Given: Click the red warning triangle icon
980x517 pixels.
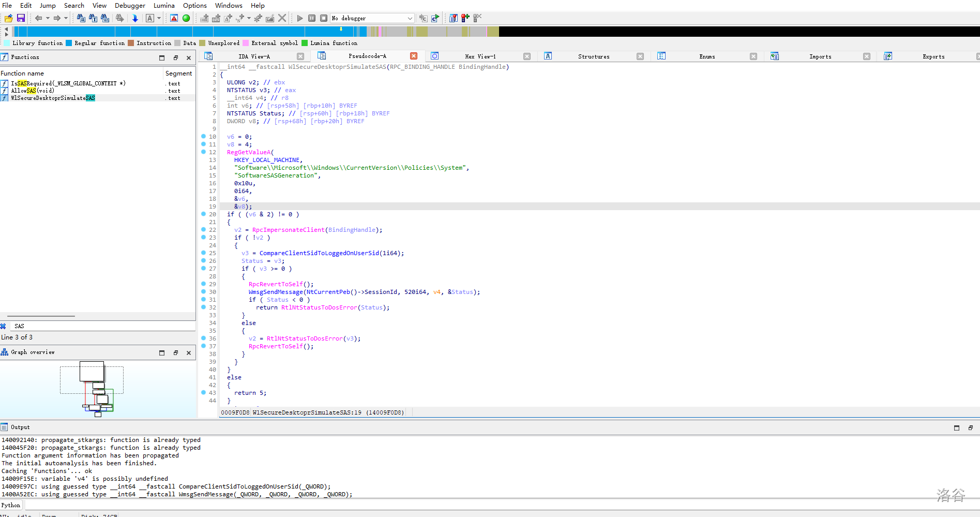Looking at the screenshot, I should coord(174,18).
